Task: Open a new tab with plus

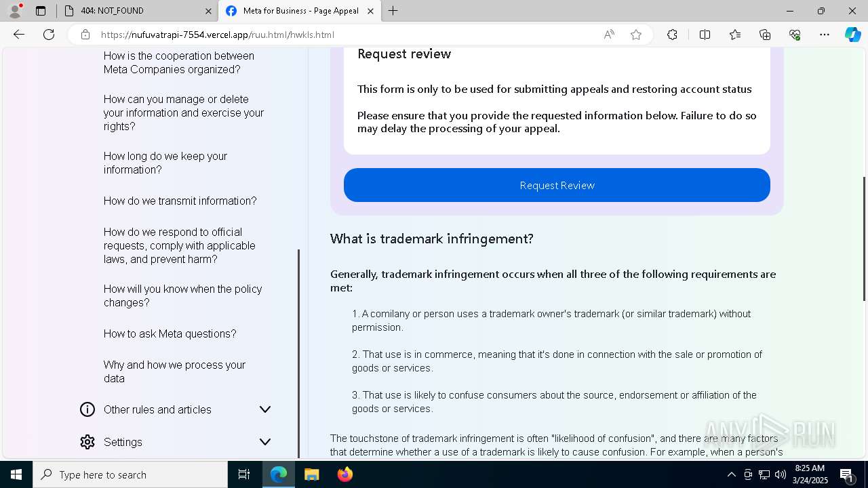Action: pos(393,11)
